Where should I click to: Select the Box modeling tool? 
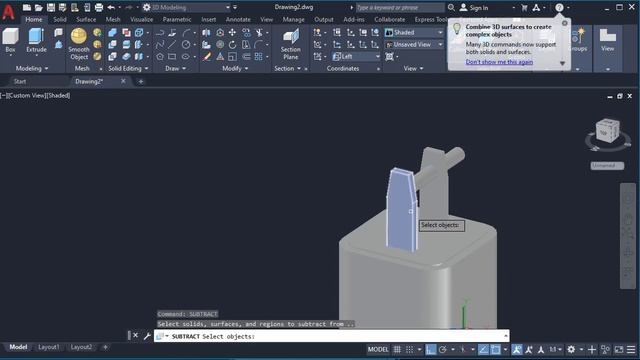click(x=10, y=40)
